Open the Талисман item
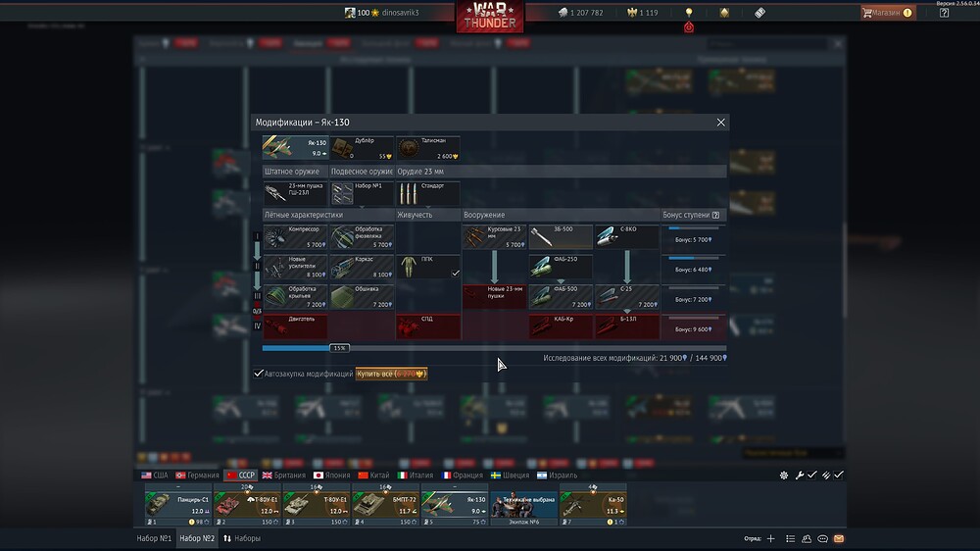The image size is (980, 551). [x=427, y=148]
